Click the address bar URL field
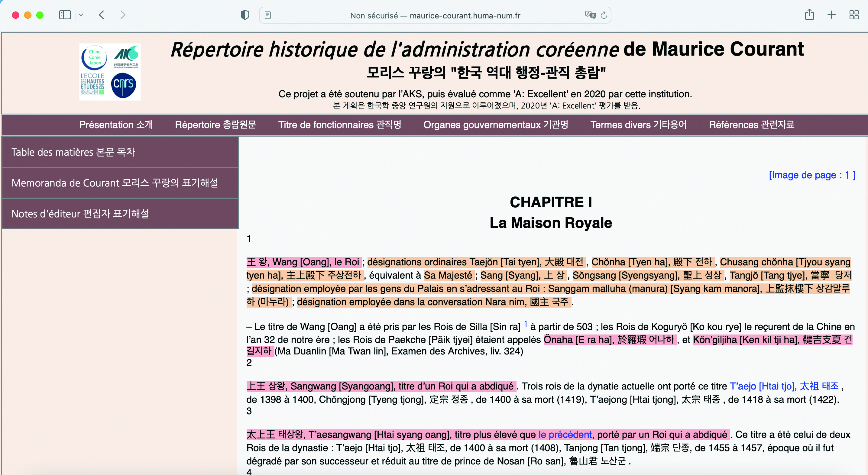 pyautogui.click(x=435, y=15)
